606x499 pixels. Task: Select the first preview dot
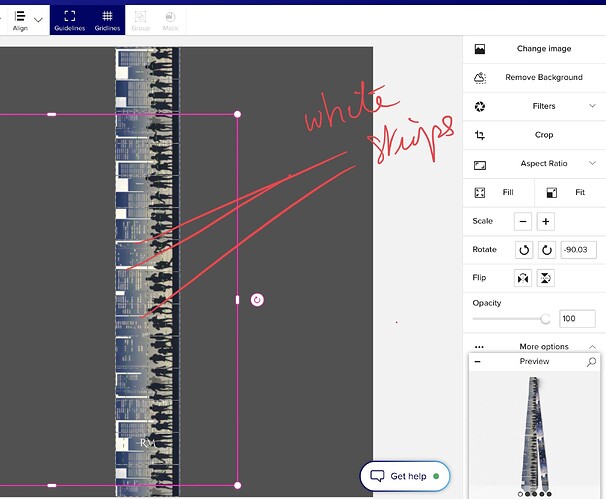click(x=520, y=494)
